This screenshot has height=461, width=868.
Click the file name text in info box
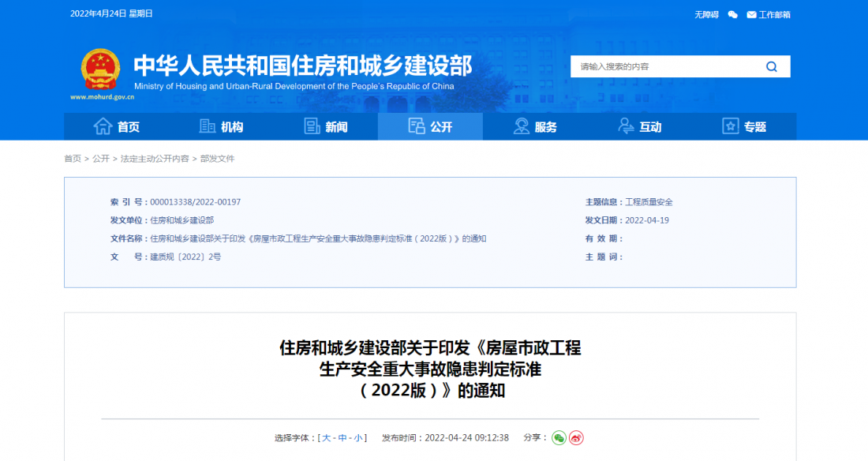pyautogui.click(x=318, y=239)
